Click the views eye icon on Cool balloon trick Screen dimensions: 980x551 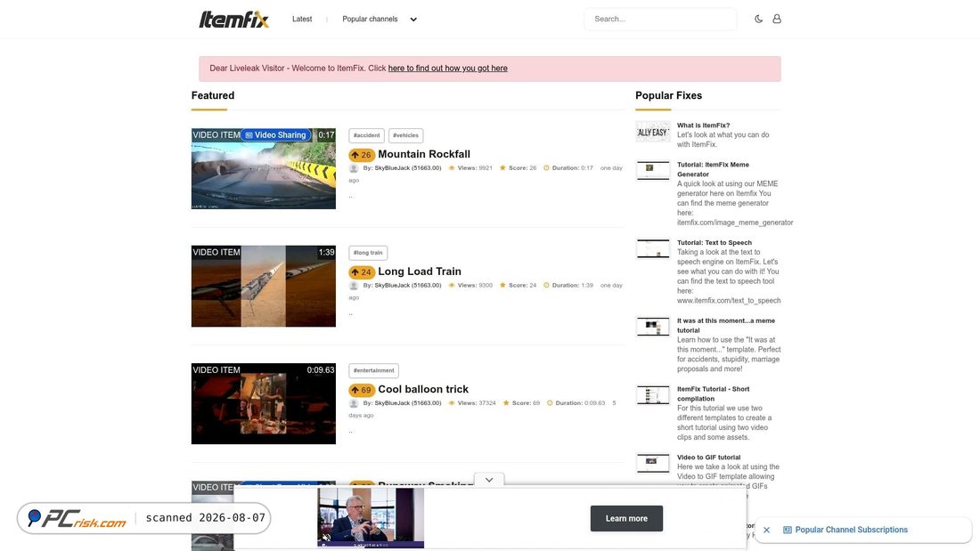(452, 403)
